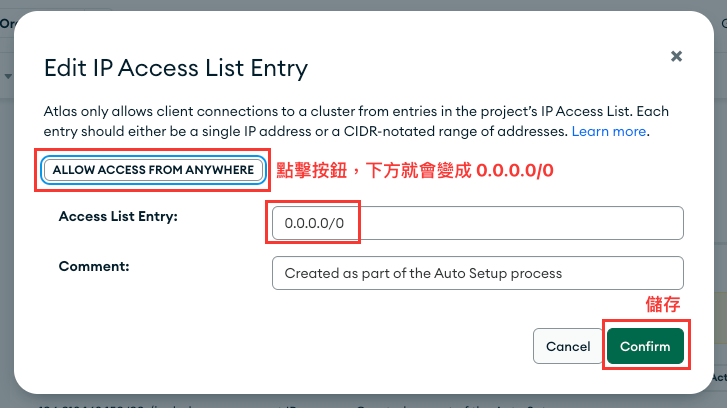Click the red 儲存 annotation above Confirm
The height and width of the screenshot is (408, 727).
pyautogui.click(x=664, y=304)
